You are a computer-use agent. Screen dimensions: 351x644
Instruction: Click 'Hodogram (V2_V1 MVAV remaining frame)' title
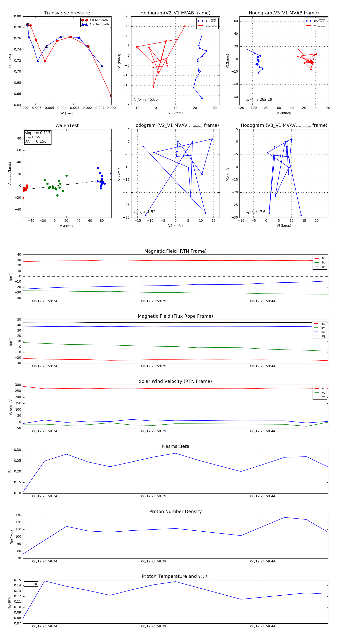coord(175,125)
